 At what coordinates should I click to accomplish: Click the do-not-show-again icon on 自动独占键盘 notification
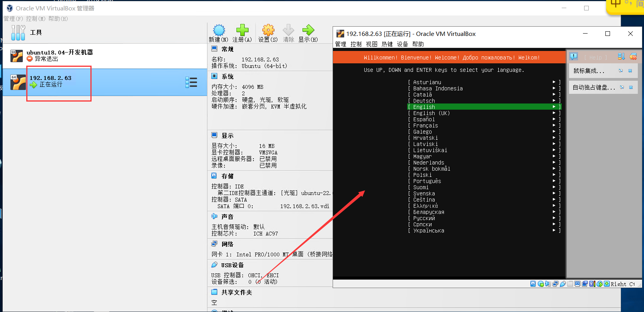point(622,87)
